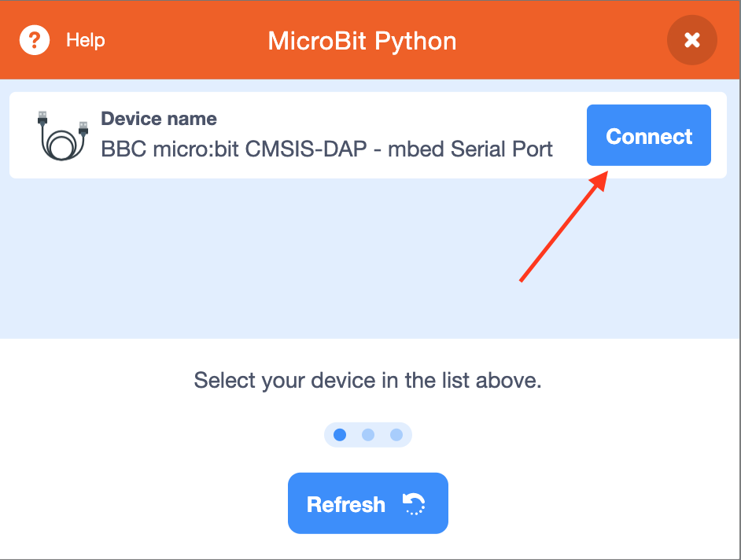Viewport: 741px width, 560px height.
Task: Click the USB cable device icon
Action: point(63,135)
